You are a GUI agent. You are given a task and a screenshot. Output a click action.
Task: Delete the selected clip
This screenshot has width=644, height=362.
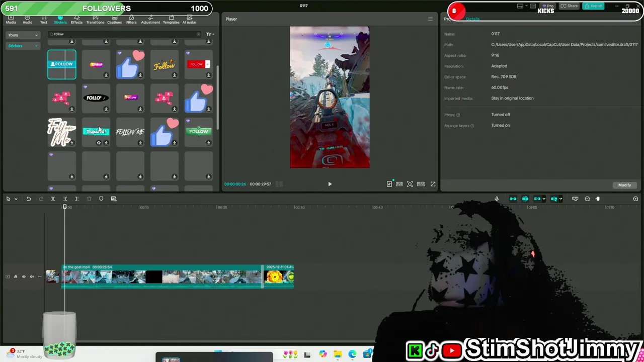(89, 199)
